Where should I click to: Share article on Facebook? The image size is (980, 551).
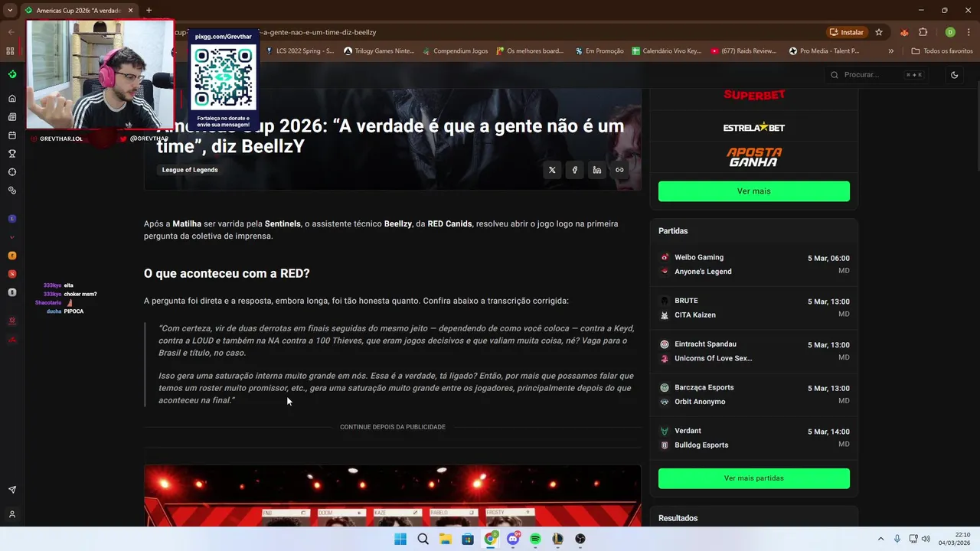(574, 170)
